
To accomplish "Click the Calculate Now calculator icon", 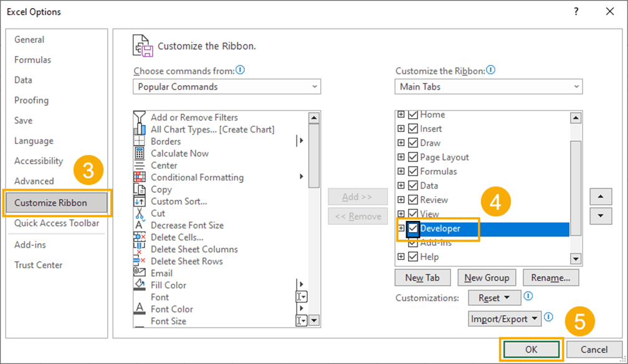I will coord(140,153).
